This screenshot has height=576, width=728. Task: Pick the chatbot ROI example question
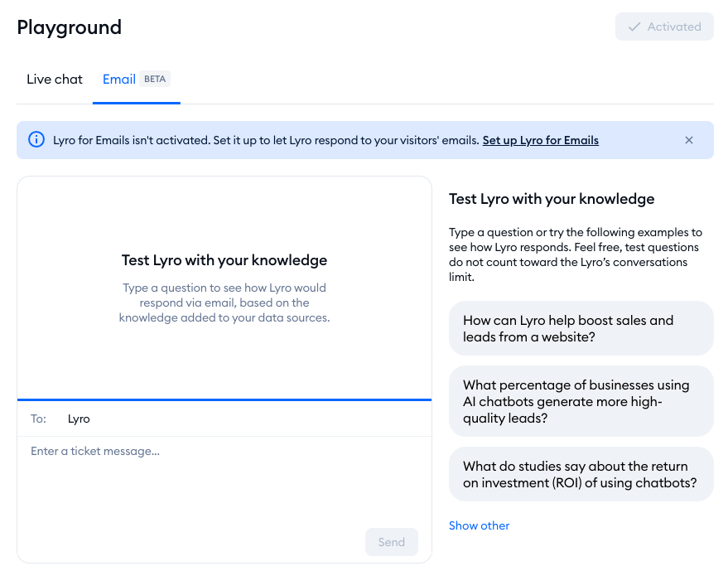pyautogui.click(x=581, y=474)
